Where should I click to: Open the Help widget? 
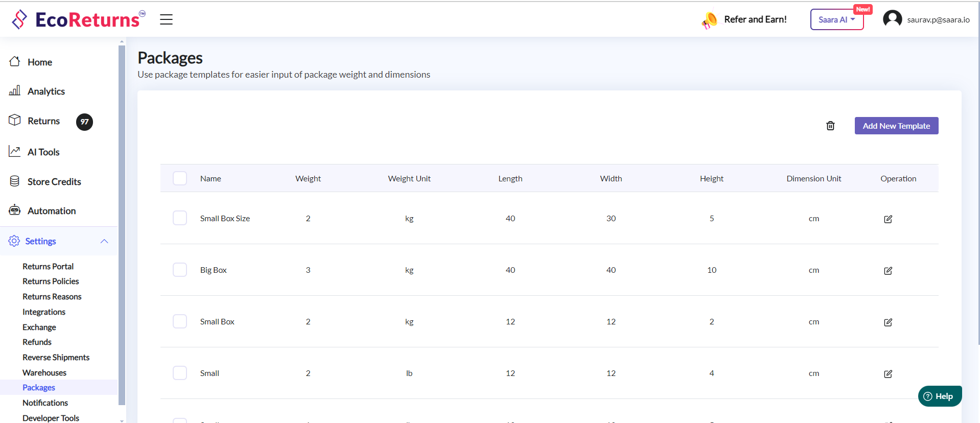[x=939, y=396]
